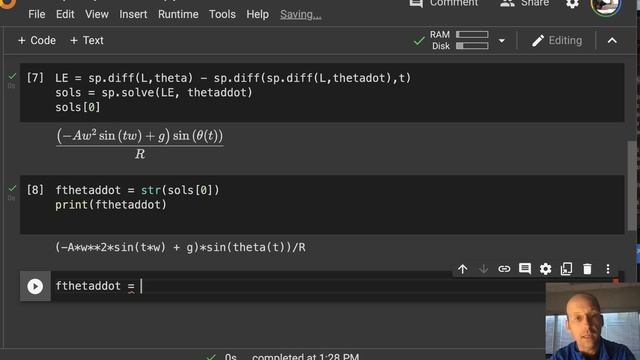Add a new Text cell
This screenshot has width=640, height=360.
(87, 40)
